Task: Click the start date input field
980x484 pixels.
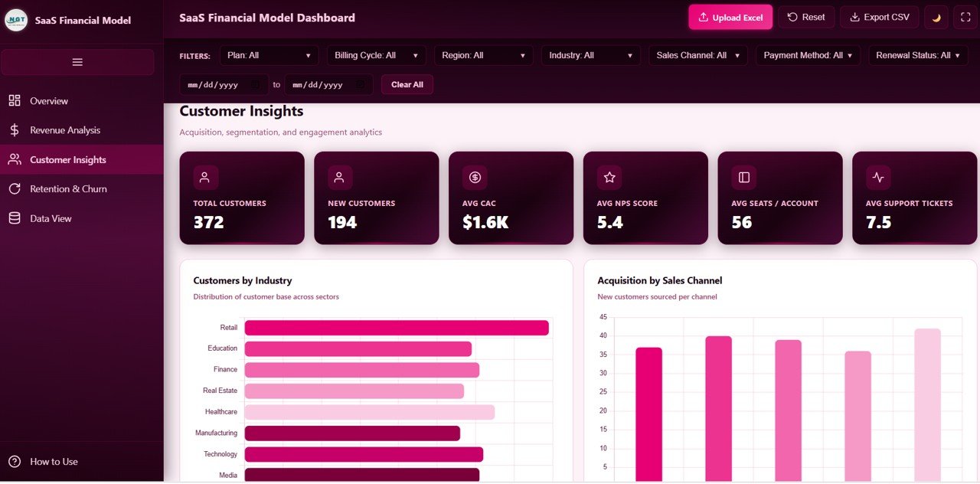Action: coord(222,84)
